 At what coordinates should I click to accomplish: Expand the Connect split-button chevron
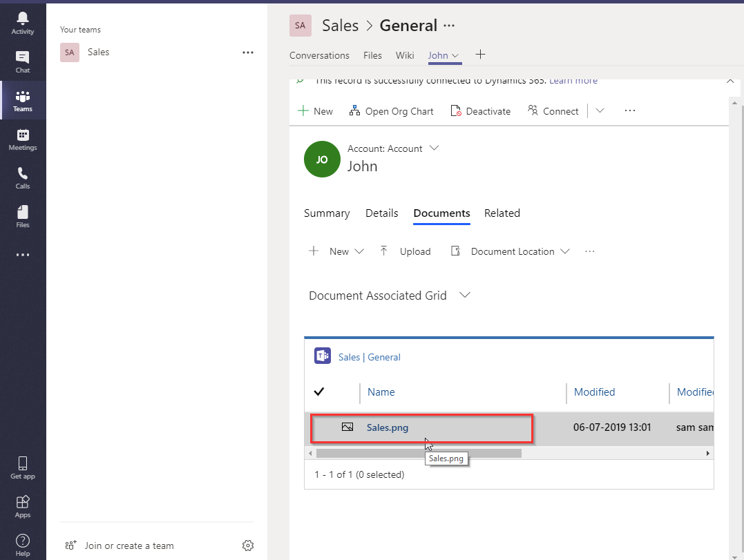[600, 110]
